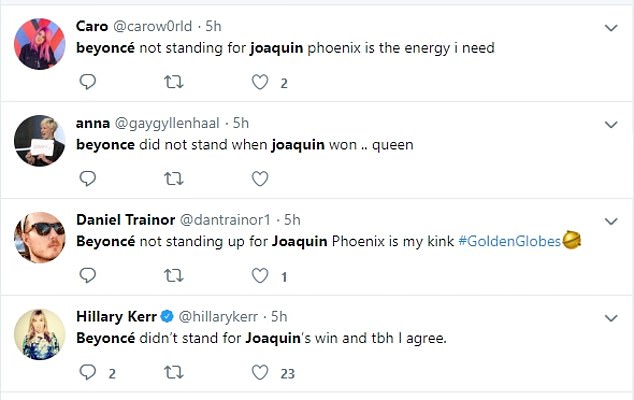Retweet Daniel Trainor's tweet
This screenshot has width=634, height=400.
pyautogui.click(x=174, y=276)
